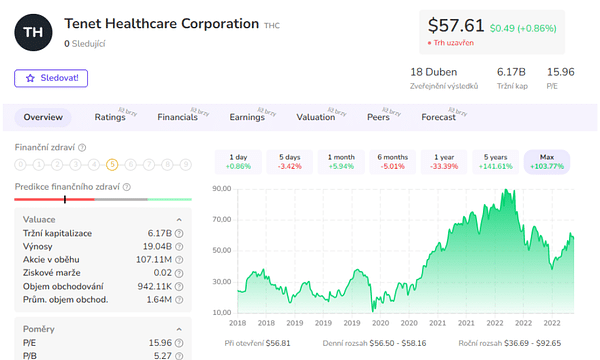Select financial health score circle 9
This screenshot has height=360, width=600.
[x=186, y=165]
